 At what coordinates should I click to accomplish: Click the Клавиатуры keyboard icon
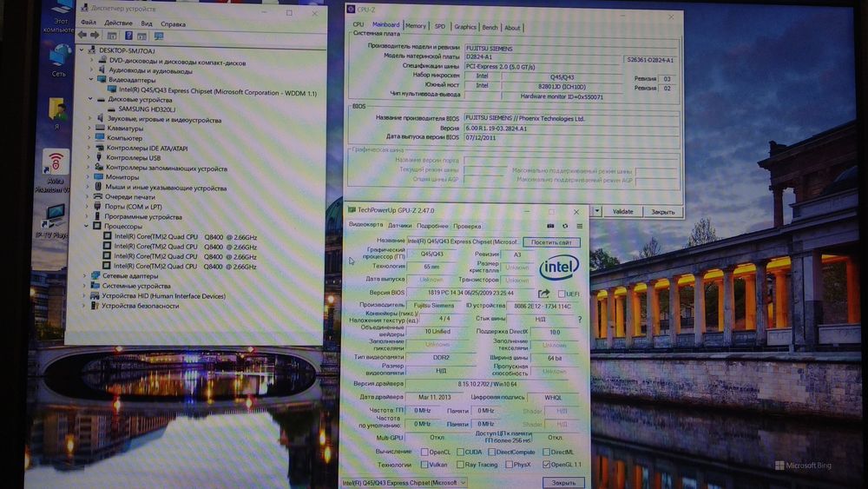click(100, 128)
